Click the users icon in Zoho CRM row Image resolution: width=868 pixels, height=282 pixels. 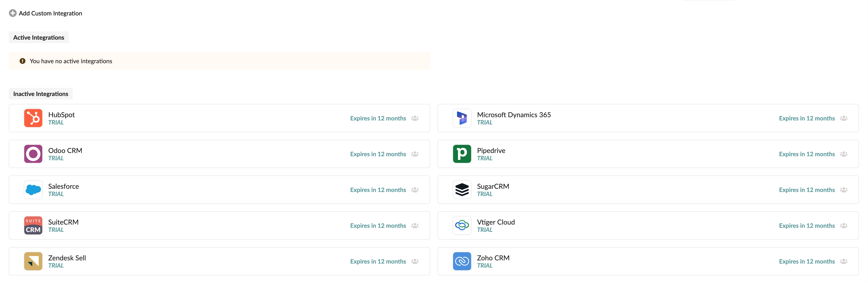point(844,261)
